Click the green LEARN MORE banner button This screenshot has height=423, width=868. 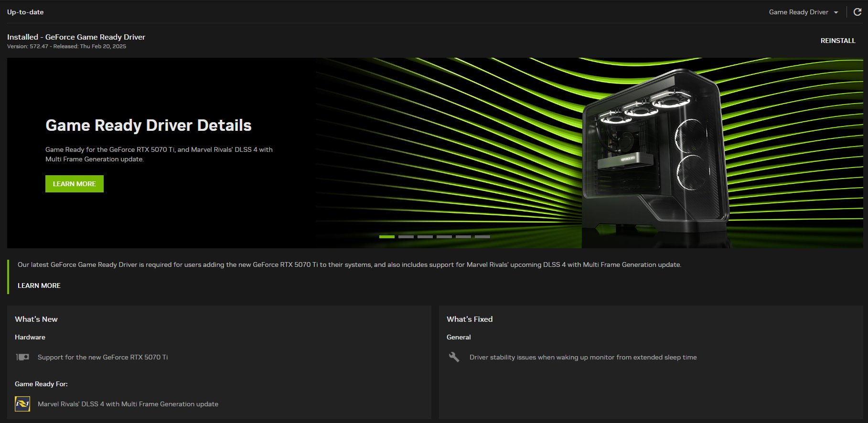tap(75, 184)
